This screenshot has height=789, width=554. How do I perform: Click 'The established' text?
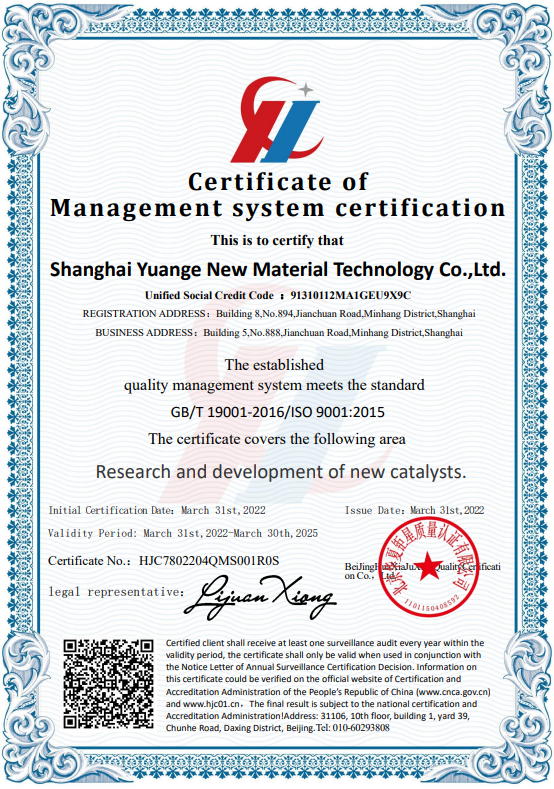click(274, 364)
